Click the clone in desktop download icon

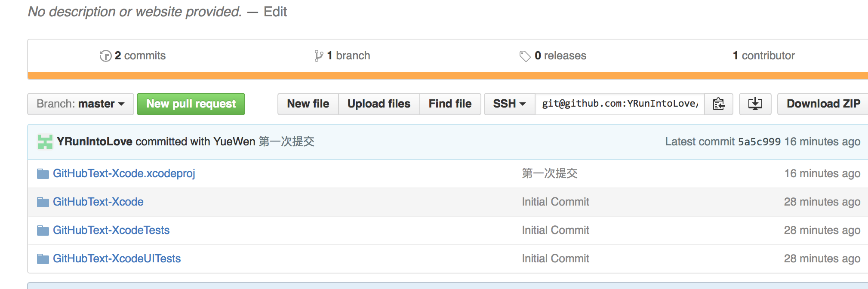click(x=755, y=104)
